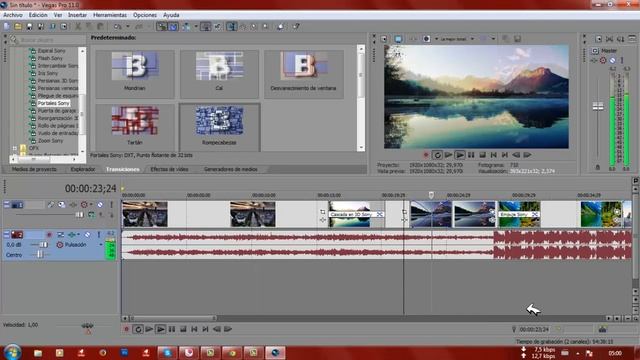The height and width of the screenshot is (360, 640).
Task: Click the New project toolbar icon
Action: pyautogui.click(x=7, y=27)
